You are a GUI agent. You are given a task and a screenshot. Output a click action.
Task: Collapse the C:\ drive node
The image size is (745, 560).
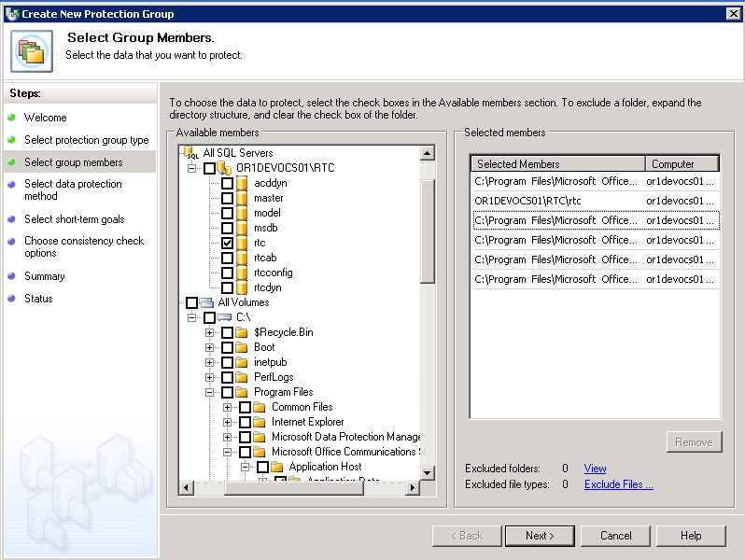tap(192, 317)
